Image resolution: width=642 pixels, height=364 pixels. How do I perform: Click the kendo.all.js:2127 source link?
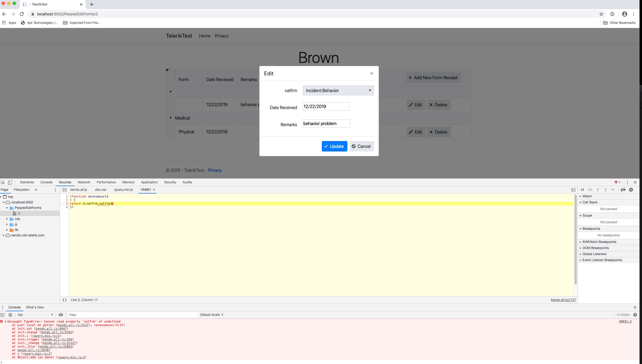(x=563, y=300)
